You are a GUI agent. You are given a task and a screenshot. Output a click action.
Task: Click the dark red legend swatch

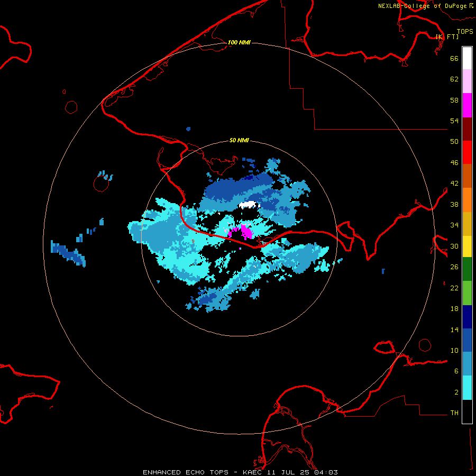[x=467, y=129]
